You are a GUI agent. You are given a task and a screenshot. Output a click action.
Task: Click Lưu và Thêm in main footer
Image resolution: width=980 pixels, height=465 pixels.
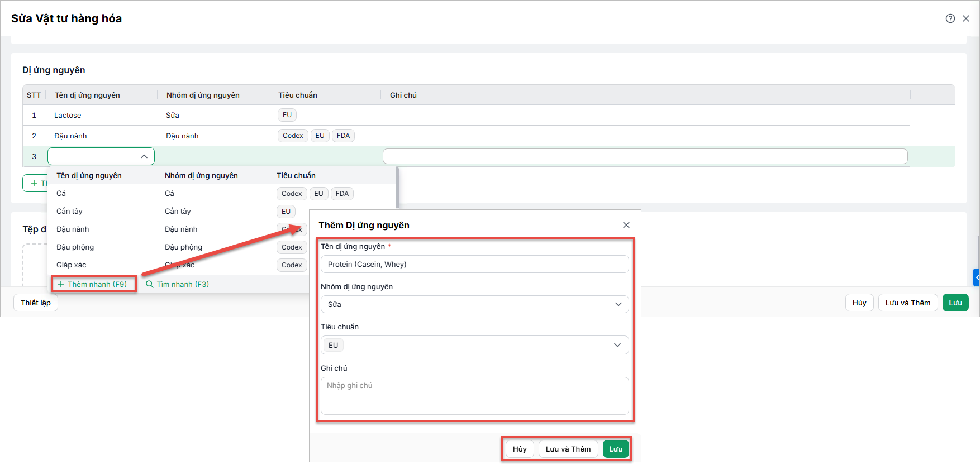[x=908, y=303]
